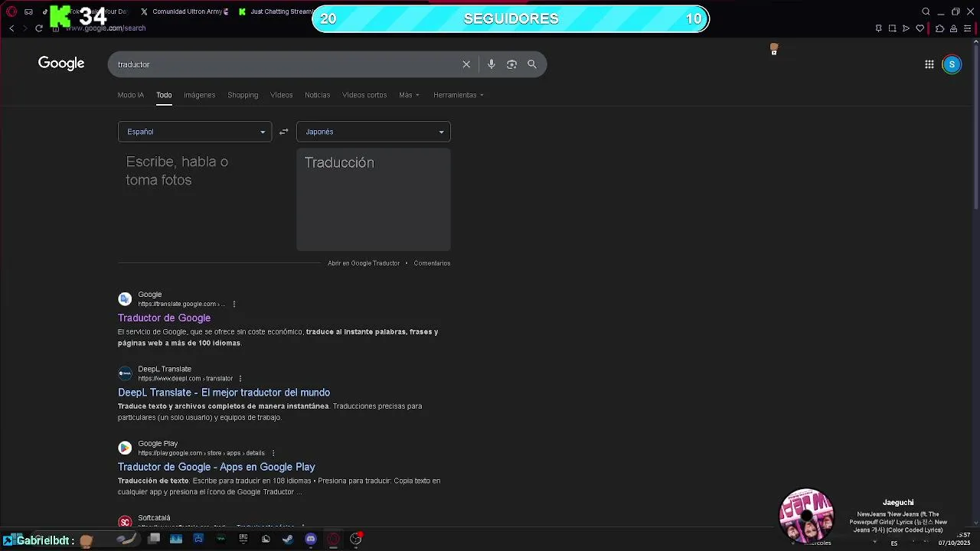Click the NewJeans song album thumbnail

806,516
